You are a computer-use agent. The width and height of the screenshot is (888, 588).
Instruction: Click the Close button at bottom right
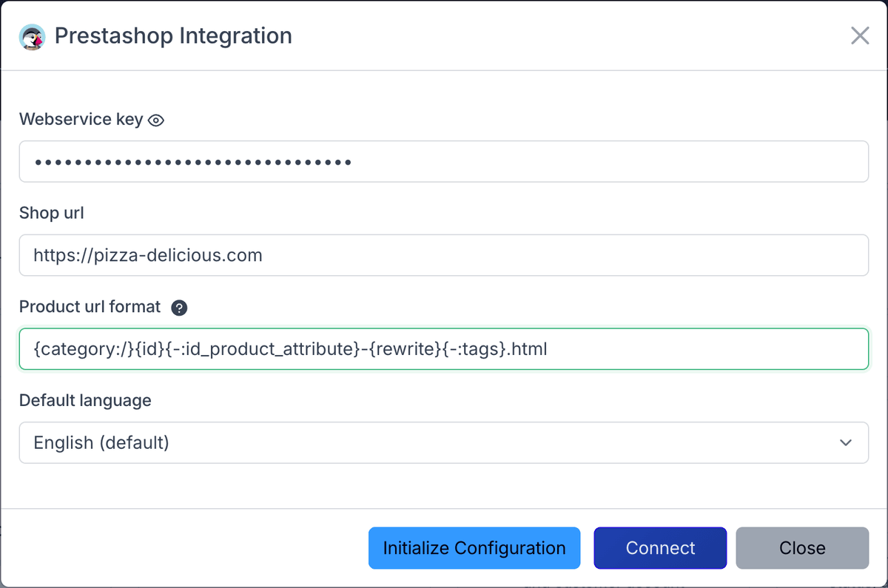tap(802, 548)
